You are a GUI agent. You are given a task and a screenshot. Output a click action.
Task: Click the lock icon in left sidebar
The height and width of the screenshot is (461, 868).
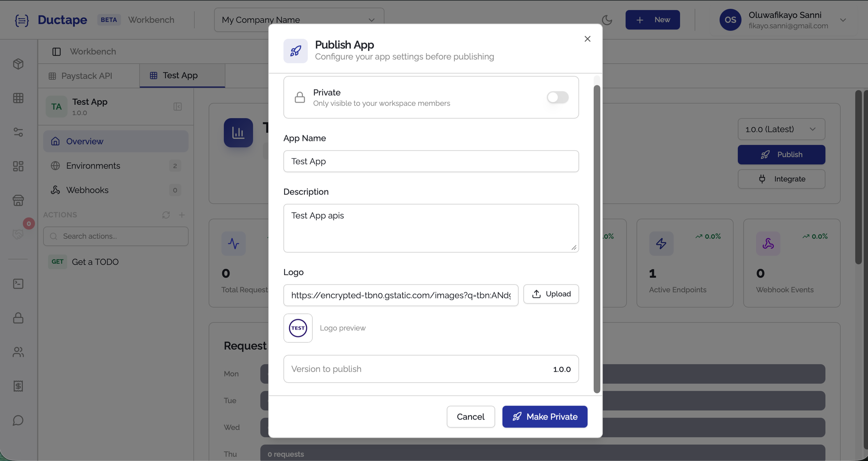click(18, 318)
